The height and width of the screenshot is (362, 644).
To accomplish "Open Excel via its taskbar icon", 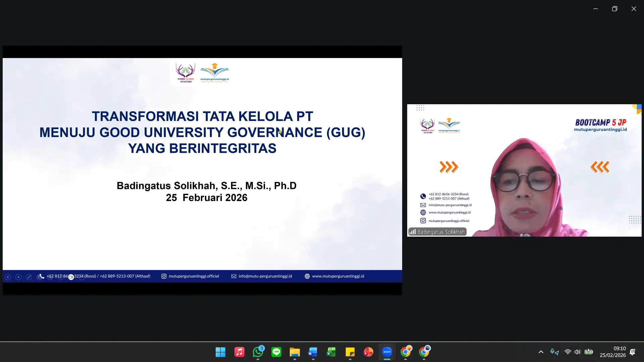I will click(x=331, y=352).
